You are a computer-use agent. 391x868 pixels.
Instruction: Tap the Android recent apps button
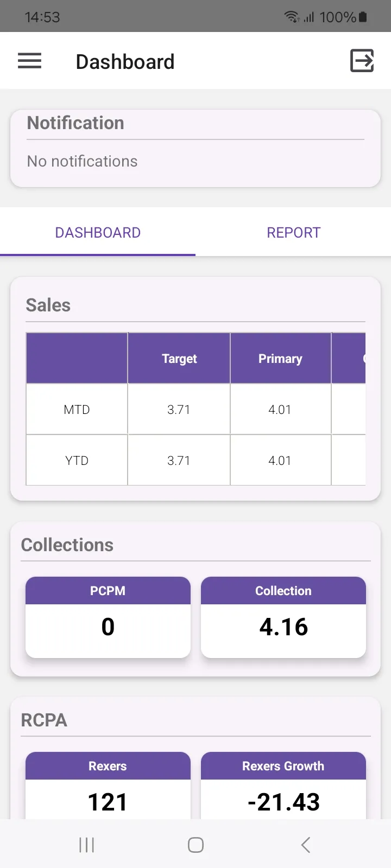coord(86,845)
